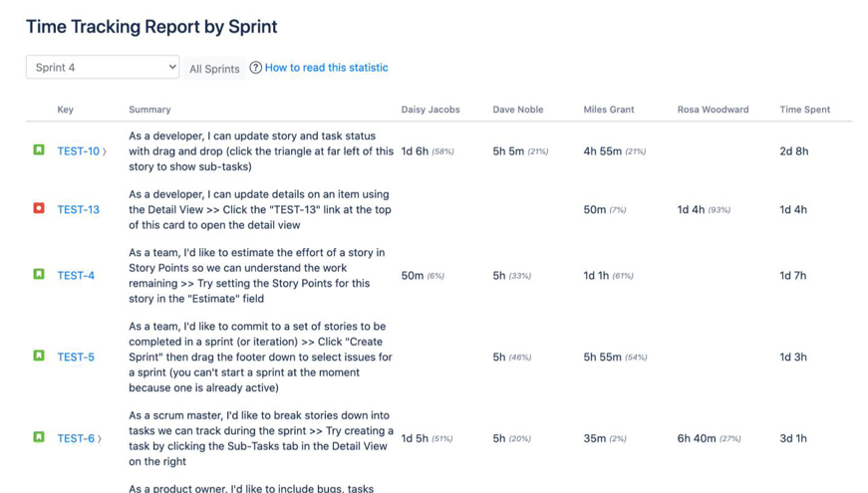Open the How to read this statistic link
This screenshot has height=493, width=868.
(326, 68)
